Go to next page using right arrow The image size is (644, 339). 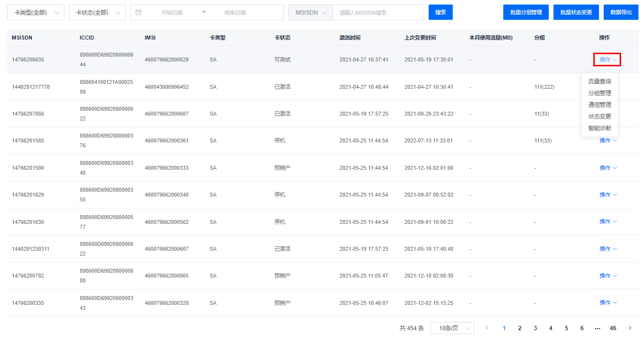630,328
